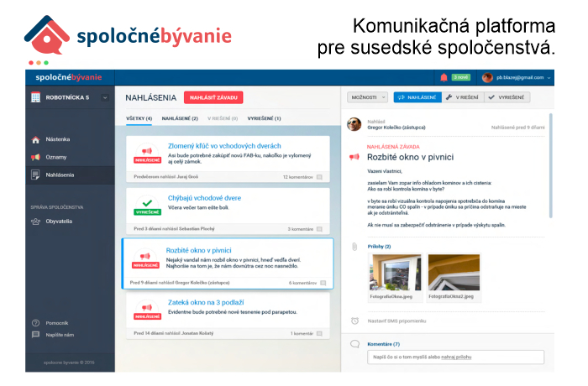The width and height of the screenshot is (588, 386).
Task: Click the '12 komentárov' comment icon
Action: pyautogui.click(x=319, y=177)
